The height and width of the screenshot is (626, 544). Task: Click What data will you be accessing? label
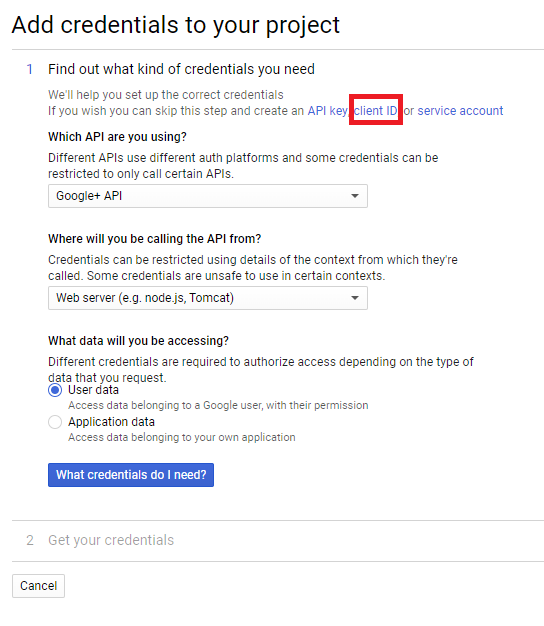(x=138, y=341)
